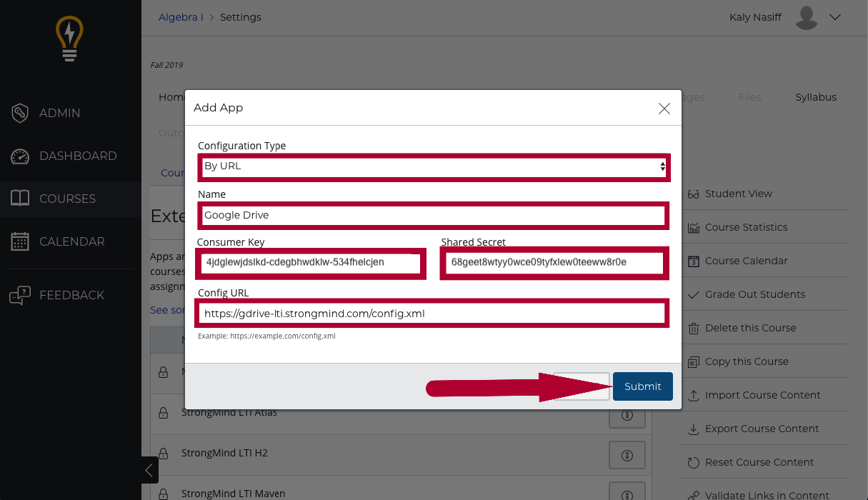Click the Kaly Nasiff username
Screen dimensions: 868x500
click(754, 17)
